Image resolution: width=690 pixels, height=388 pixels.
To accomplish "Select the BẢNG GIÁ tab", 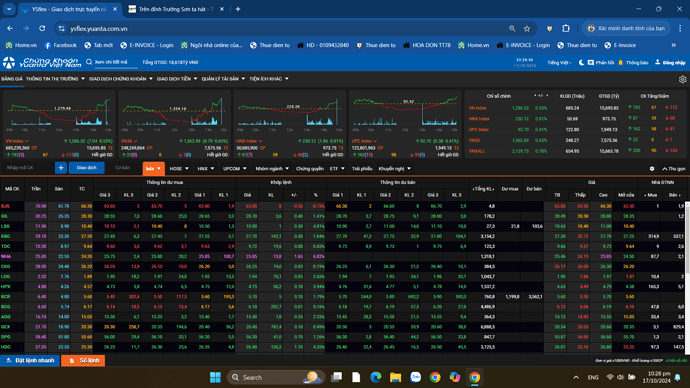I will coord(12,79).
